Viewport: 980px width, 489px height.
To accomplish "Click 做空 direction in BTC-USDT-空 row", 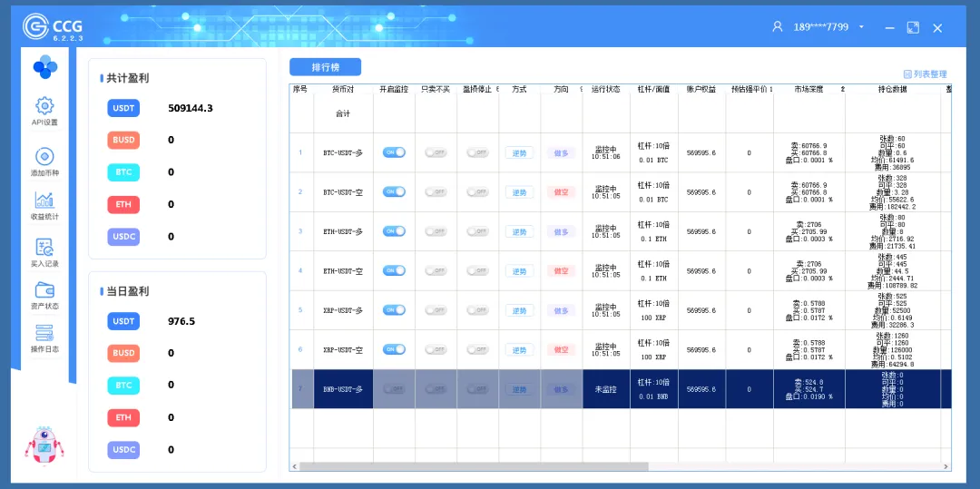I will (562, 192).
